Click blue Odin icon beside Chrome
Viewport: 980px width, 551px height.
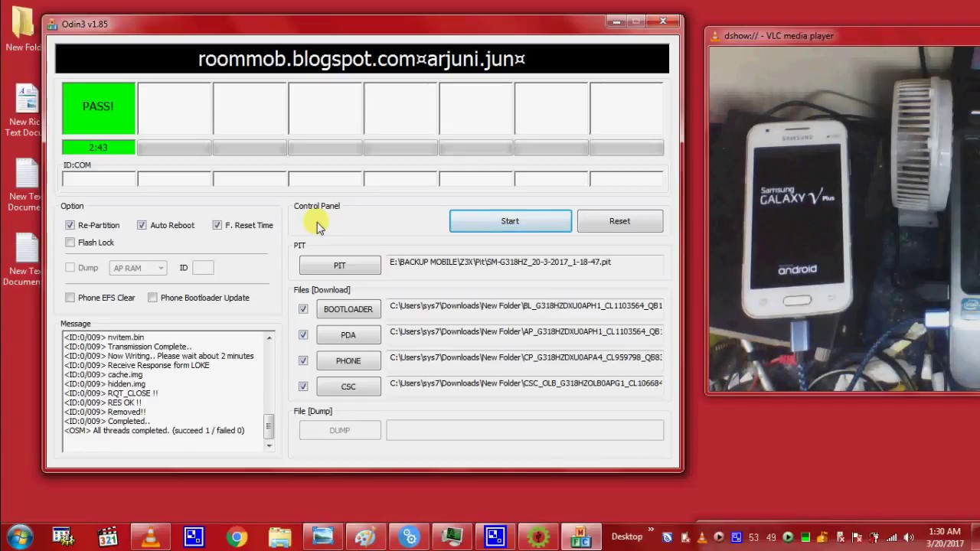click(194, 537)
